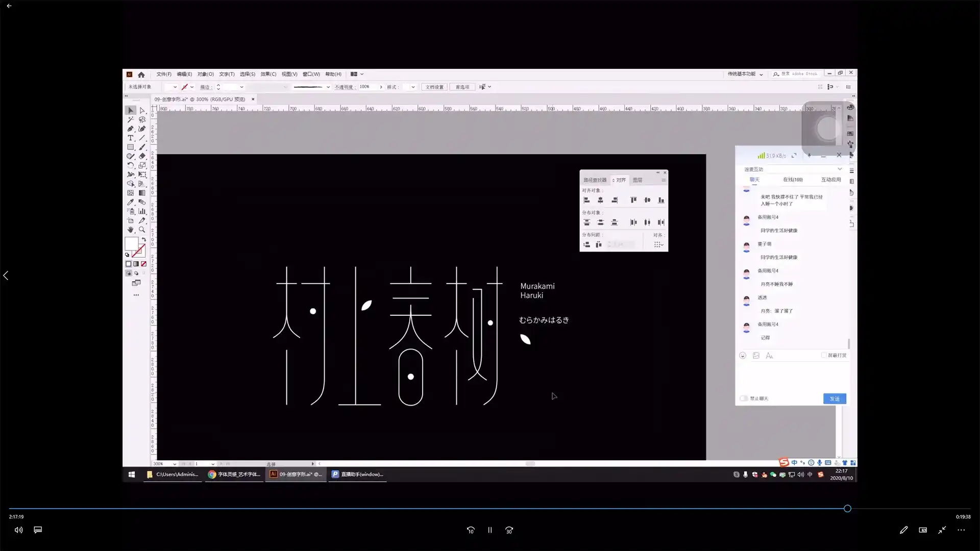Select the Pen tool
Image resolution: width=980 pixels, height=551 pixels.
[130, 129]
